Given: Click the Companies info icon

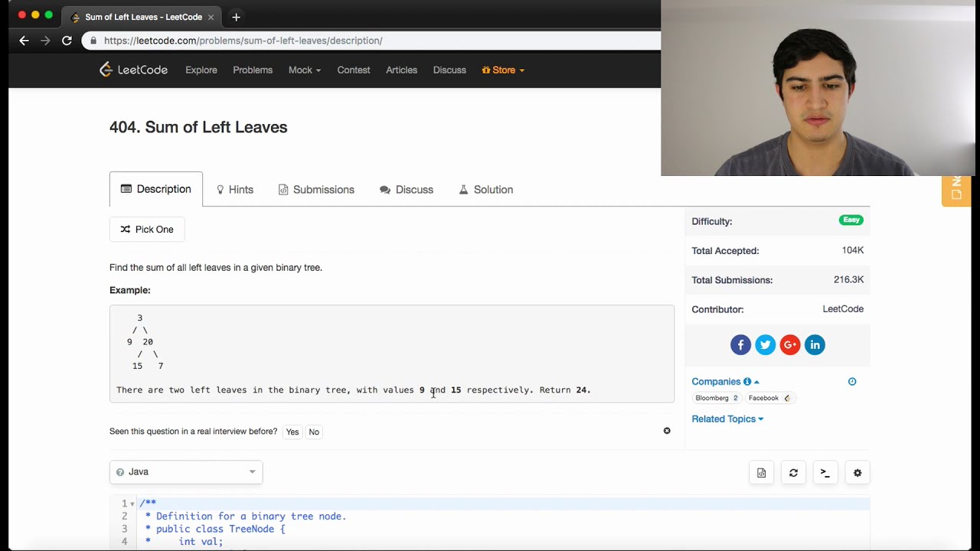Looking at the screenshot, I should coord(747,382).
